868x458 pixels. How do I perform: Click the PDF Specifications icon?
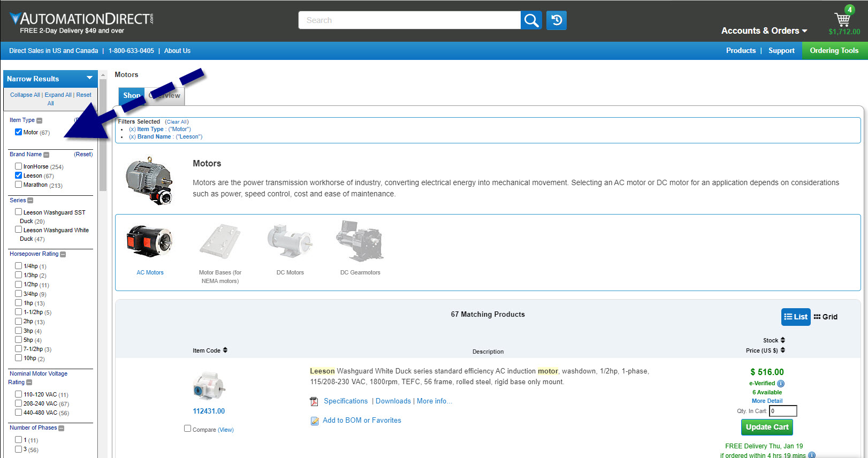tap(314, 401)
